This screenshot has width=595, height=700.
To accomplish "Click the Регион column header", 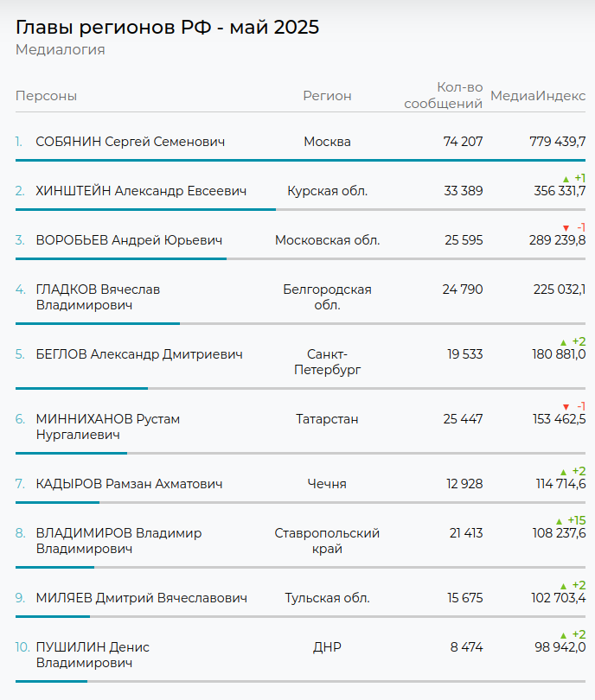I will click(327, 96).
